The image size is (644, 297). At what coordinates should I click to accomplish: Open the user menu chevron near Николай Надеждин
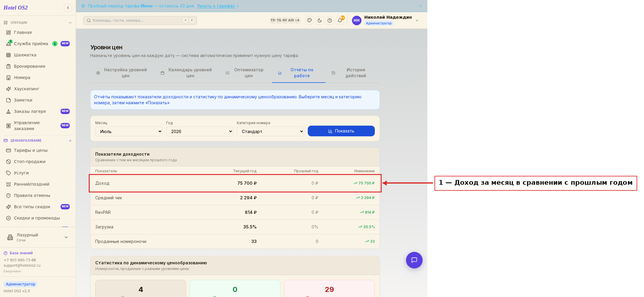pyautogui.click(x=417, y=20)
